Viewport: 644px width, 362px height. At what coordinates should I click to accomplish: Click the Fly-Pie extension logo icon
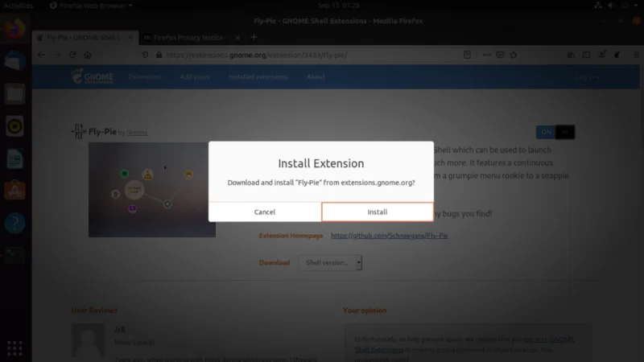(x=78, y=131)
